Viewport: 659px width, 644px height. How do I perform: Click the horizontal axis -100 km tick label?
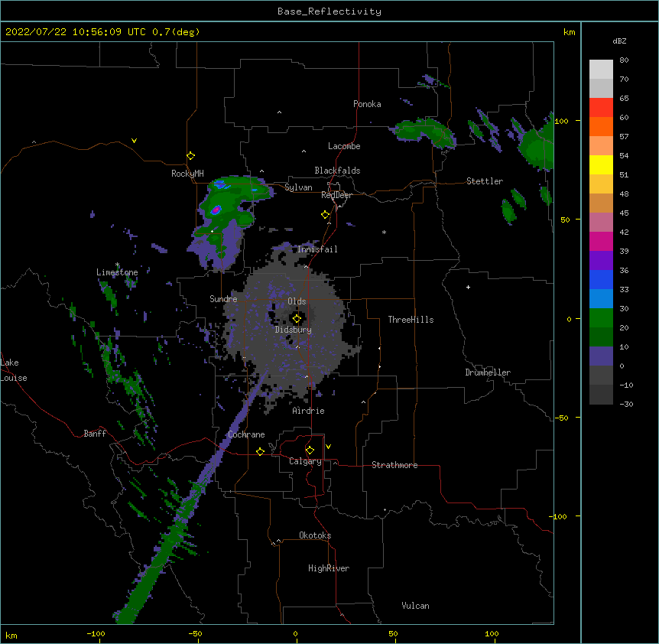click(96, 633)
